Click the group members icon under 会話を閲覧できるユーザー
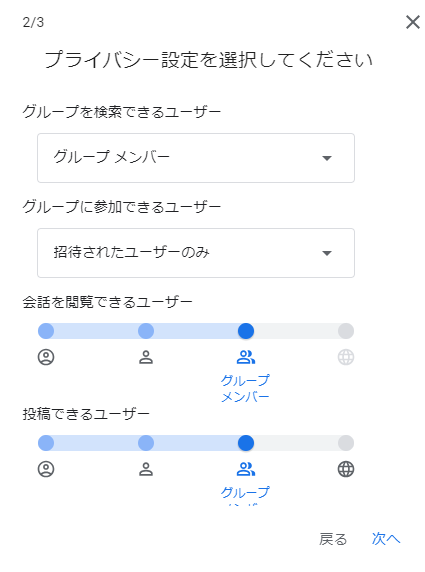The image size is (425, 572). click(x=246, y=357)
